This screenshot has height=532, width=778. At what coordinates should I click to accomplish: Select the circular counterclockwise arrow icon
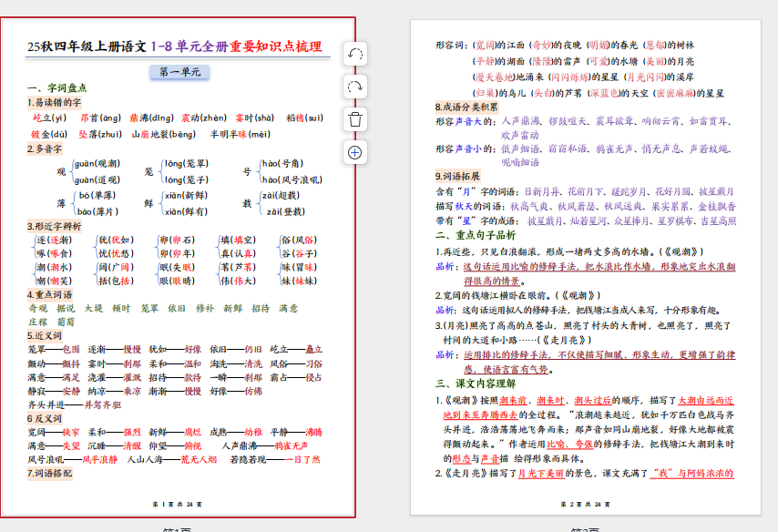pos(353,55)
